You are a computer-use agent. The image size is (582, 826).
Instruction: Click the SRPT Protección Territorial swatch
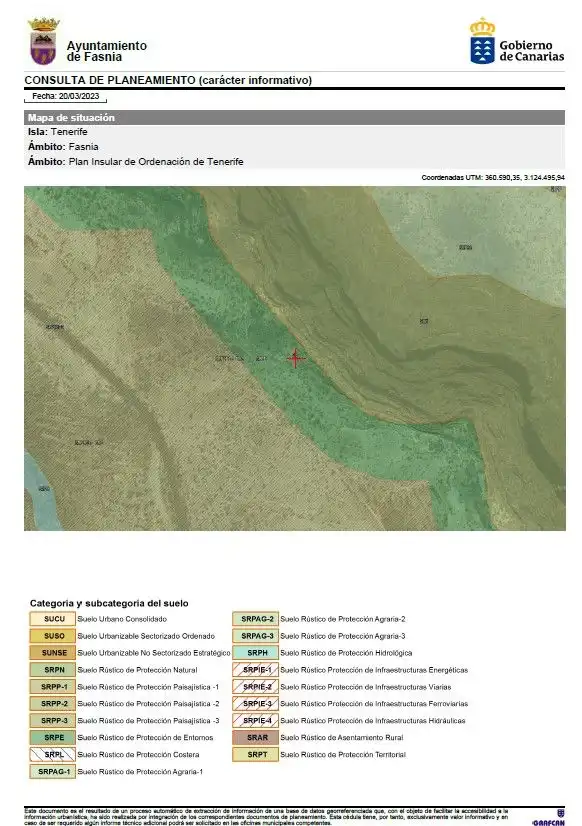[x=255, y=754]
